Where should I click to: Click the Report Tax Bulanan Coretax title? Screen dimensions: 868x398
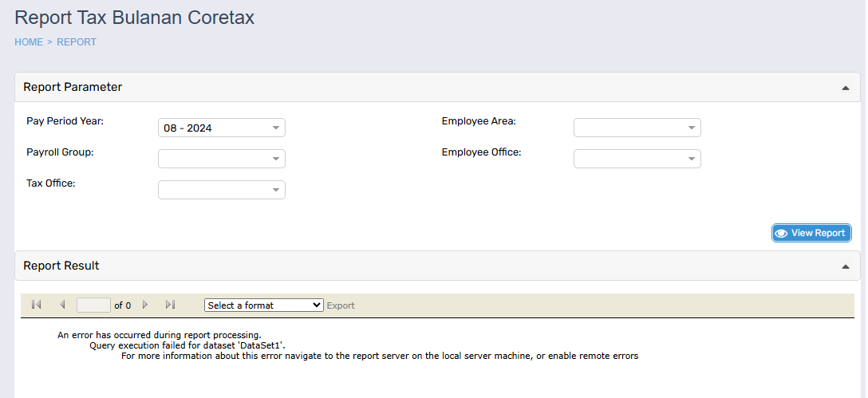tap(134, 18)
